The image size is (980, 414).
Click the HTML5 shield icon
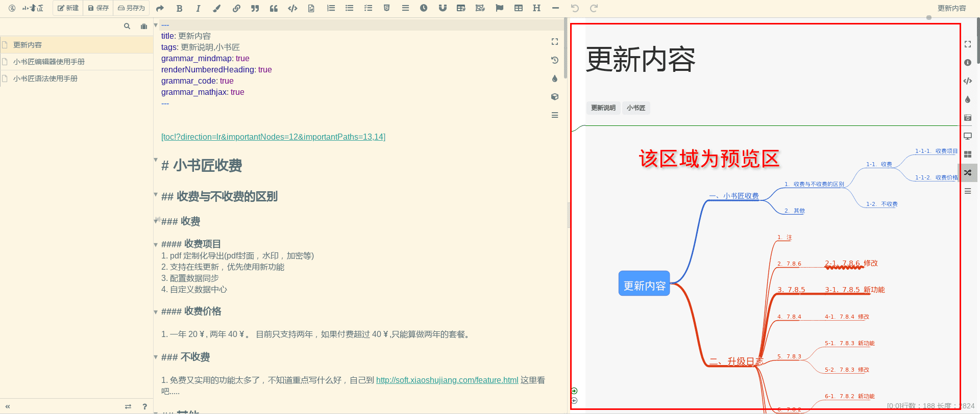coord(386,8)
